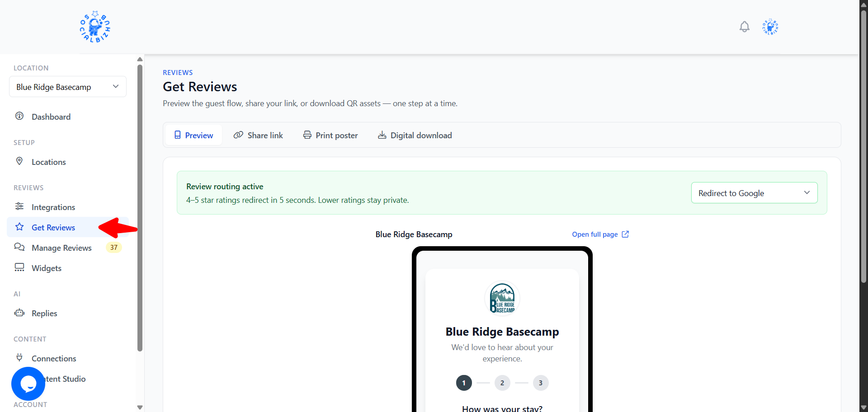Viewport: 868px width, 412px height.
Task: Click the Digital download arrow icon
Action: tap(382, 135)
